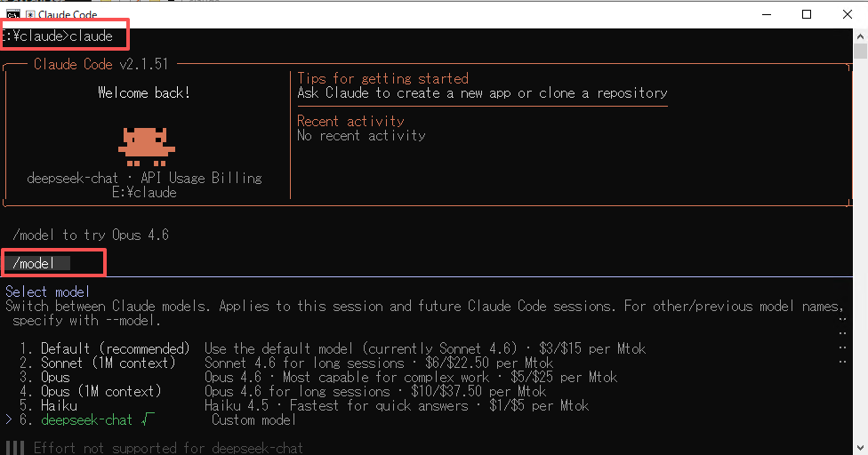The image size is (868, 455).
Task: Click the Claude Code title bar text
Action: [x=68, y=14]
